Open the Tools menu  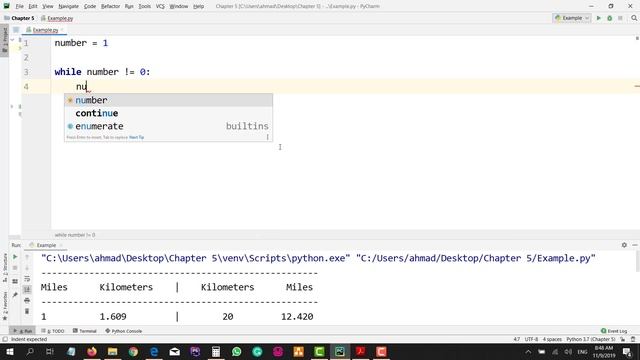point(144,6)
